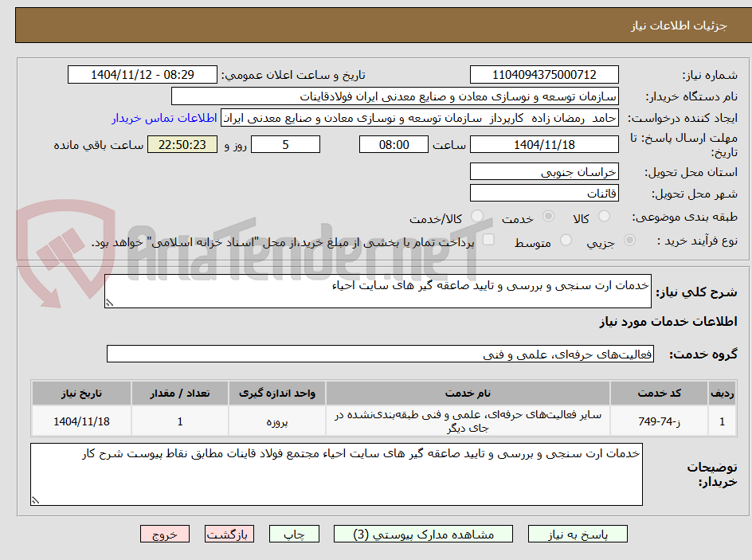Select the خدمت radio button
Screen dimensions: 752x560
(548, 216)
